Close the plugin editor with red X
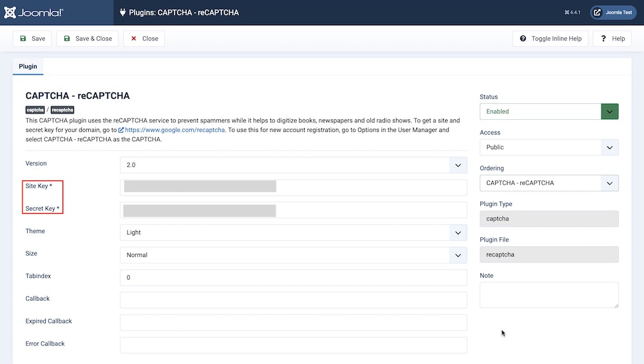644x364 pixels. (144, 39)
